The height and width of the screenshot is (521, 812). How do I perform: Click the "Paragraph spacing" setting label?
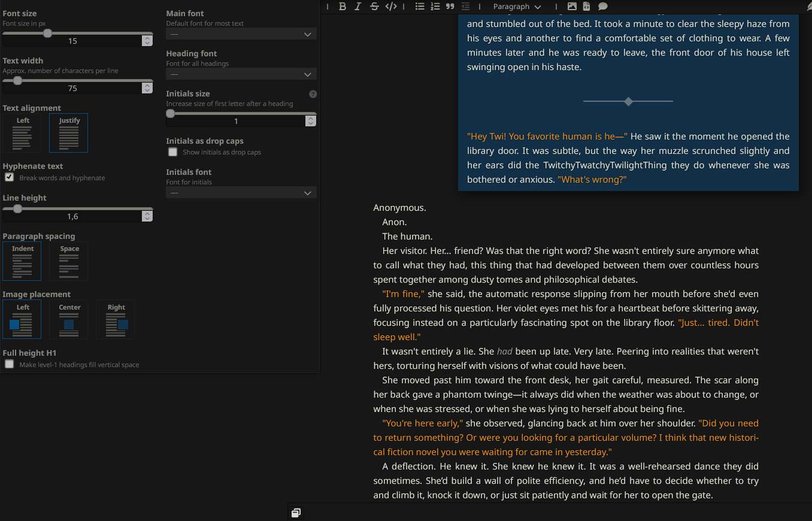point(39,237)
